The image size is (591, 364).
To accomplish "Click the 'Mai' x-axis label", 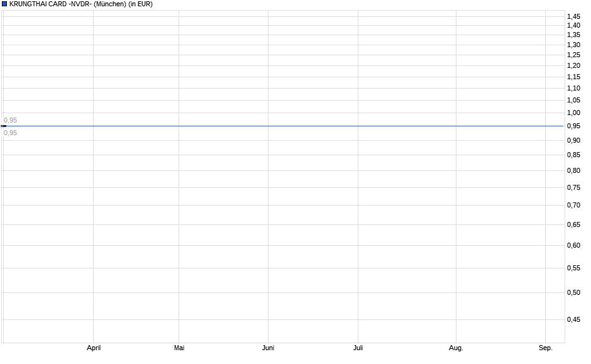I will click(179, 348).
